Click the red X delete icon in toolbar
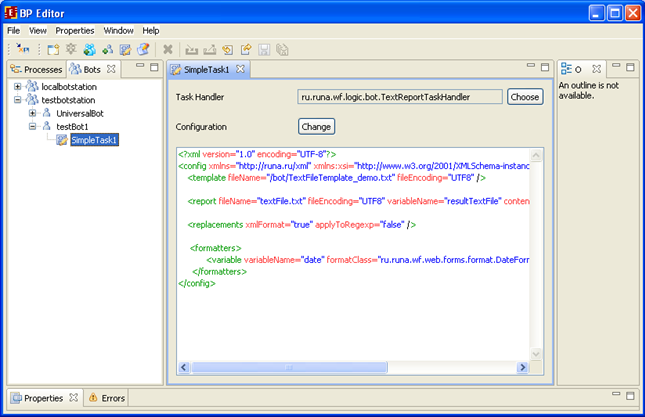 point(168,49)
